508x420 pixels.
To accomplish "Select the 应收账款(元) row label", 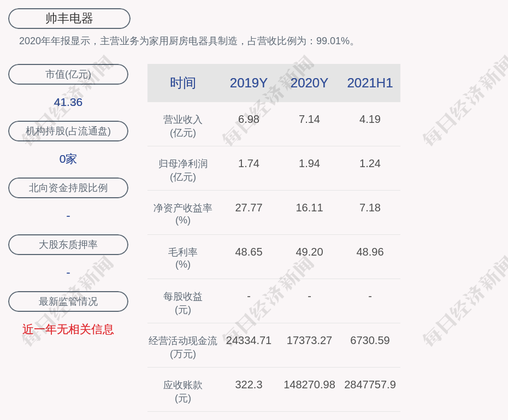I will (x=183, y=392).
